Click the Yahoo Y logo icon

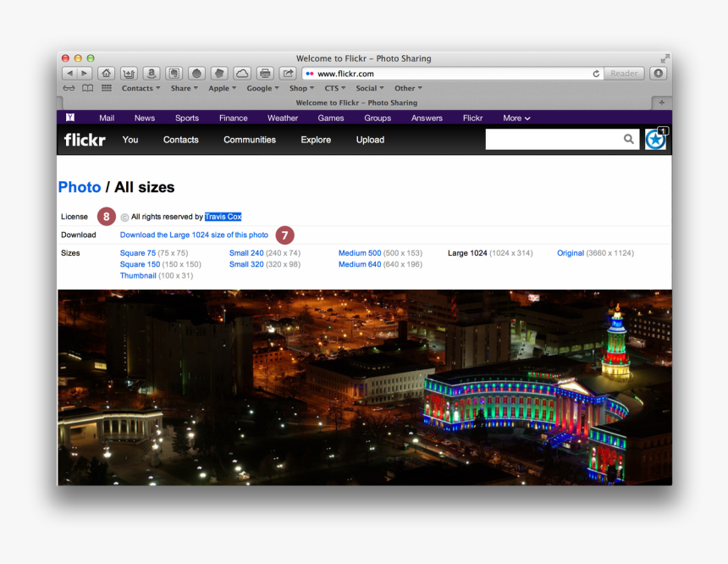point(70,118)
